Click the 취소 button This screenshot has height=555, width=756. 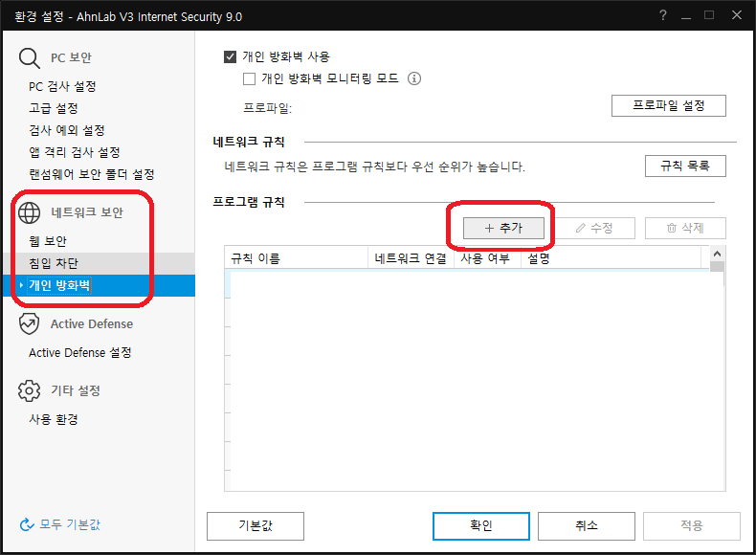(x=586, y=525)
